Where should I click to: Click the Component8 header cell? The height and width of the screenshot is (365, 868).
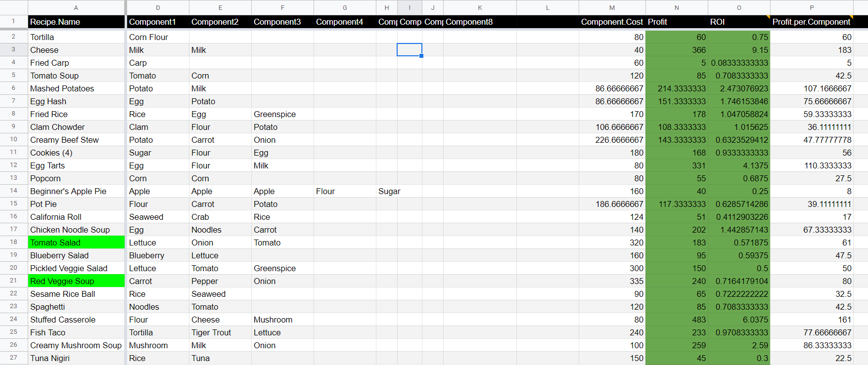[480, 22]
